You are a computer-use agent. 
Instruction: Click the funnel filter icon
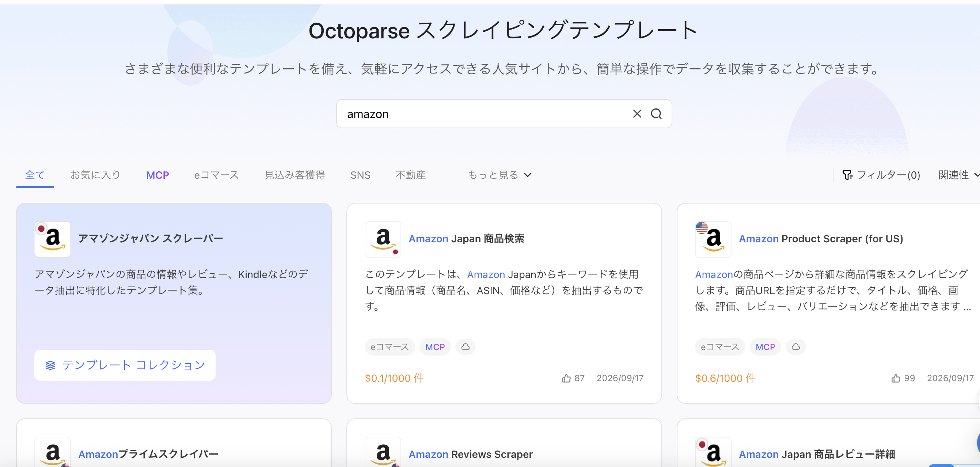(x=847, y=175)
